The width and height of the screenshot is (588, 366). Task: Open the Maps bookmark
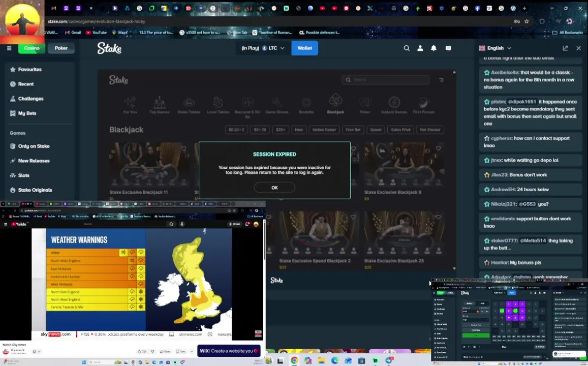[119, 33]
